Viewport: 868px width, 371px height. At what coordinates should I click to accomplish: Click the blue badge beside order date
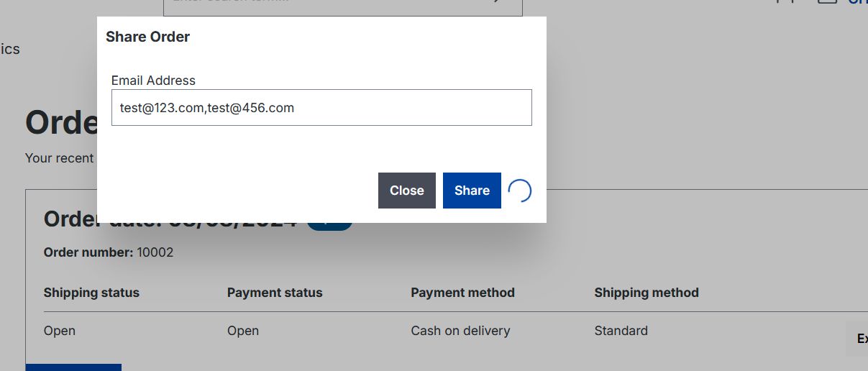point(330,224)
